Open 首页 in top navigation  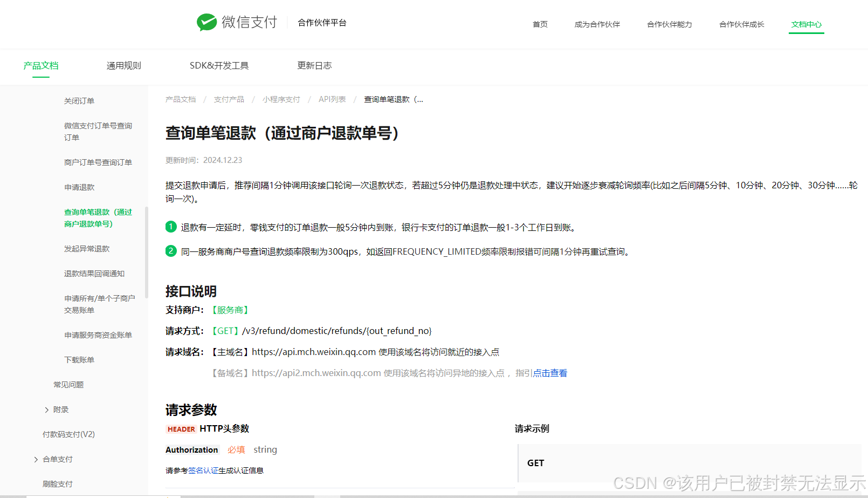click(540, 24)
